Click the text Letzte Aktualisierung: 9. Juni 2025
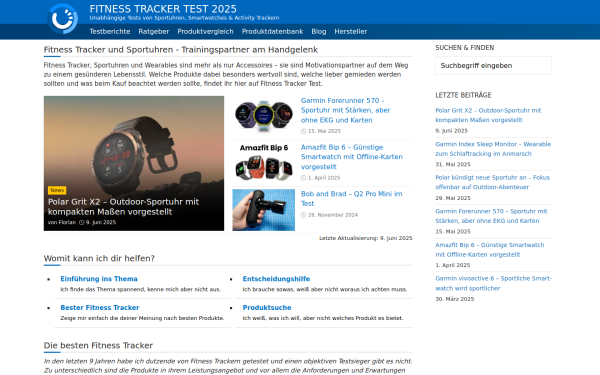Screen dimensions: 600x375 tap(366, 238)
